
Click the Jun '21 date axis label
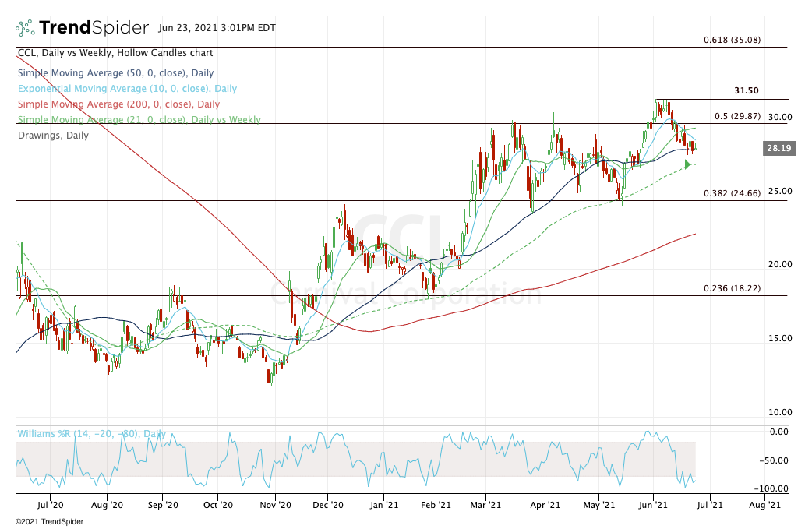[653, 505]
